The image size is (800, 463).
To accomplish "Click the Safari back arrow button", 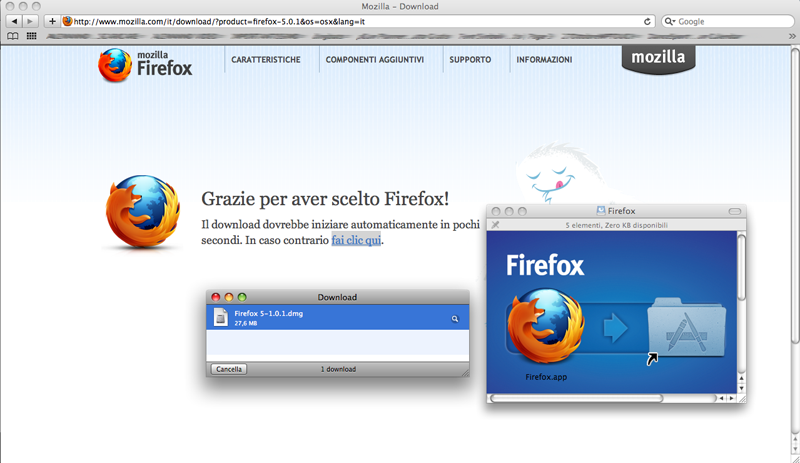I will 14,21.
